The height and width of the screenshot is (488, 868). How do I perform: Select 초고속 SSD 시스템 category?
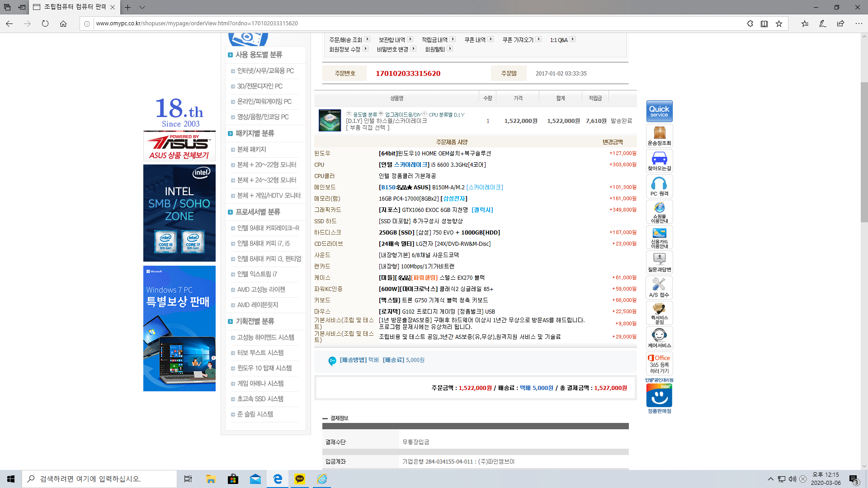pyautogui.click(x=260, y=399)
